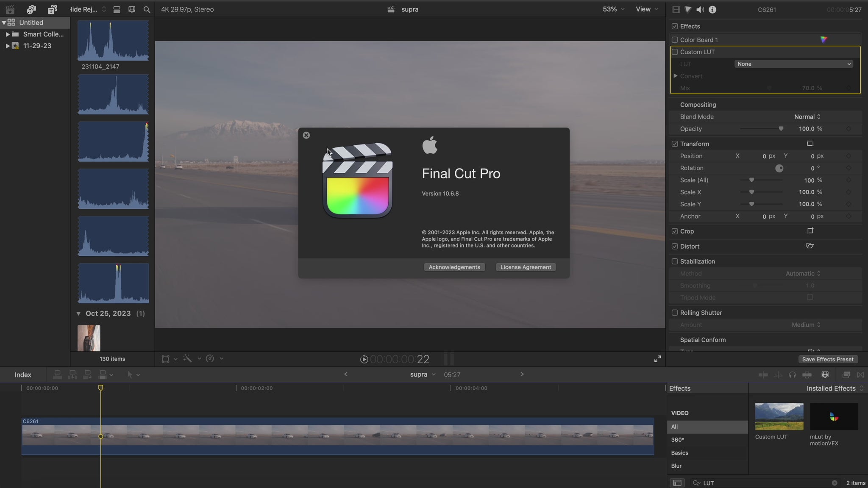The height and width of the screenshot is (488, 868).
Task: Enable the Color Board 1 checkbox
Action: point(675,40)
